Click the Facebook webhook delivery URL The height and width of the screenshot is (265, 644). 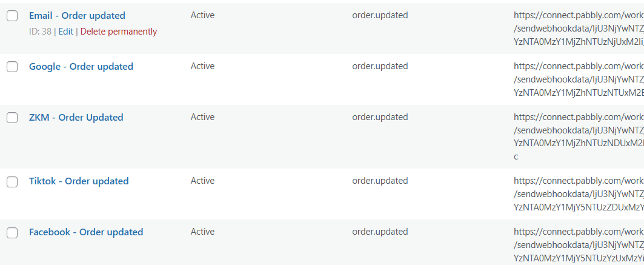click(x=578, y=244)
